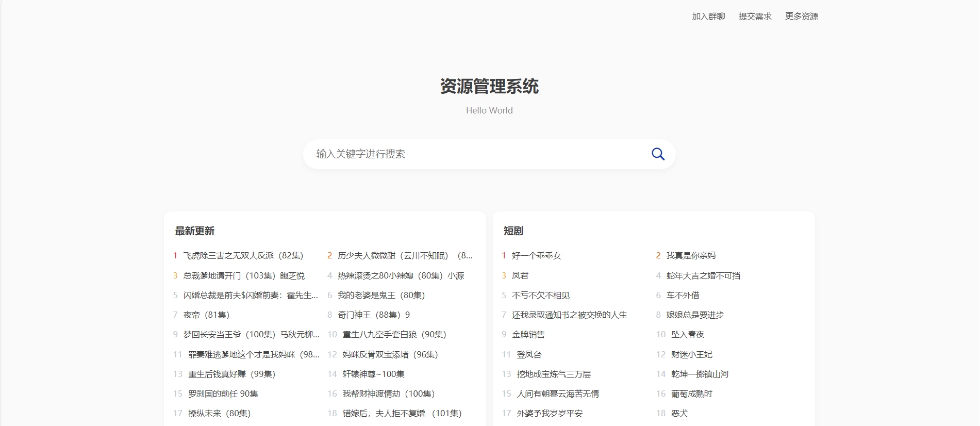
Task: Open short drama 挖地成宝炼气三万层
Action: point(554,374)
